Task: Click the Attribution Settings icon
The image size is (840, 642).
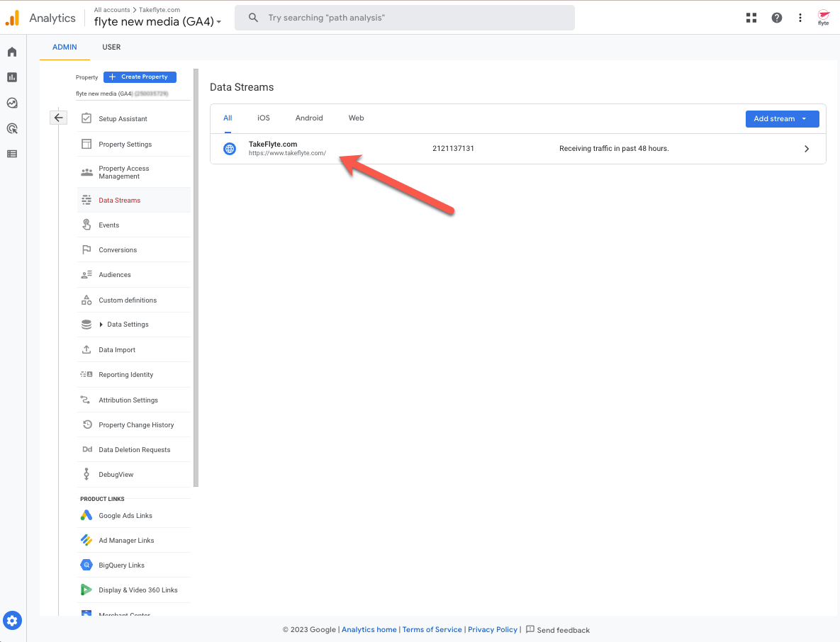Action: [85, 400]
